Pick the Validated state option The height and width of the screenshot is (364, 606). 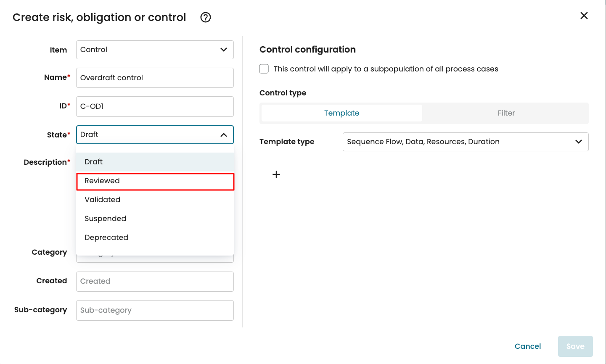[154, 200]
